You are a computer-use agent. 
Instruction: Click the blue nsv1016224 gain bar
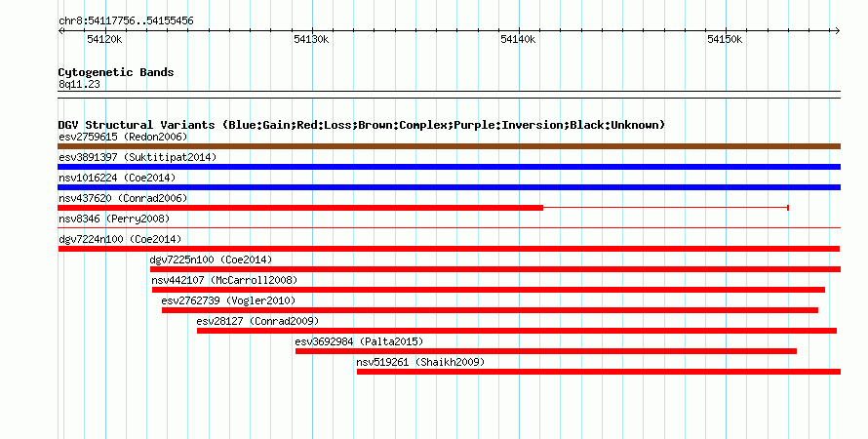point(449,187)
